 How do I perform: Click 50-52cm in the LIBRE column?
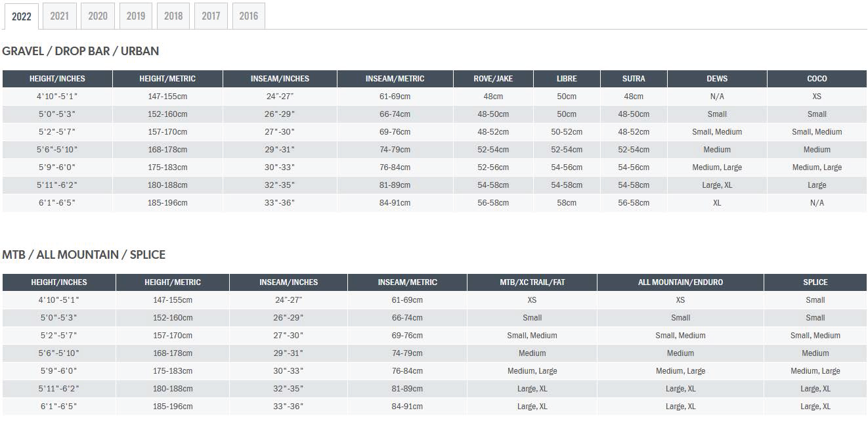567,132
